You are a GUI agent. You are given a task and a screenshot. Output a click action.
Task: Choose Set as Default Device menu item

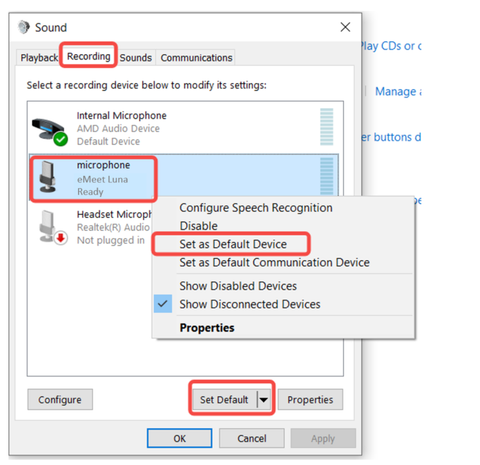pos(233,244)
